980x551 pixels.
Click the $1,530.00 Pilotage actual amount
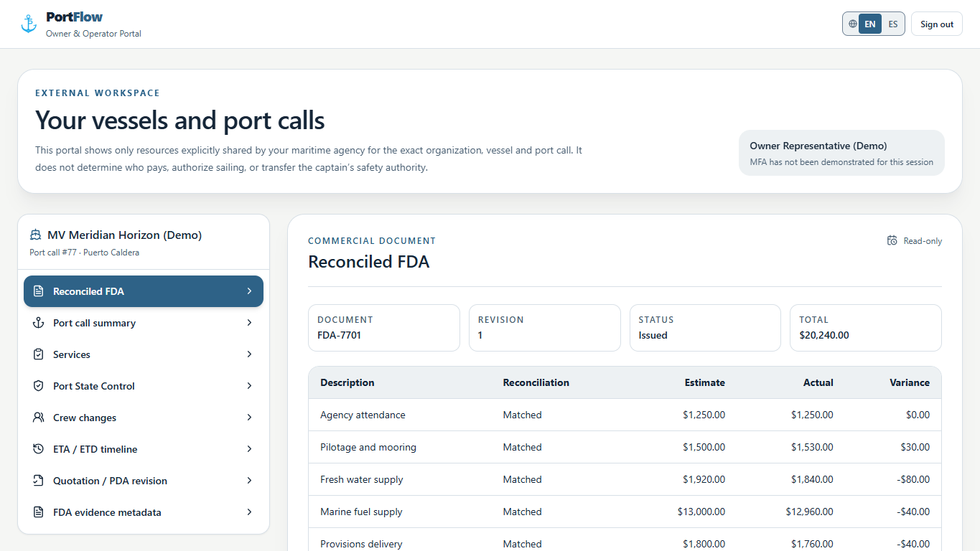[x=812, y=447]
